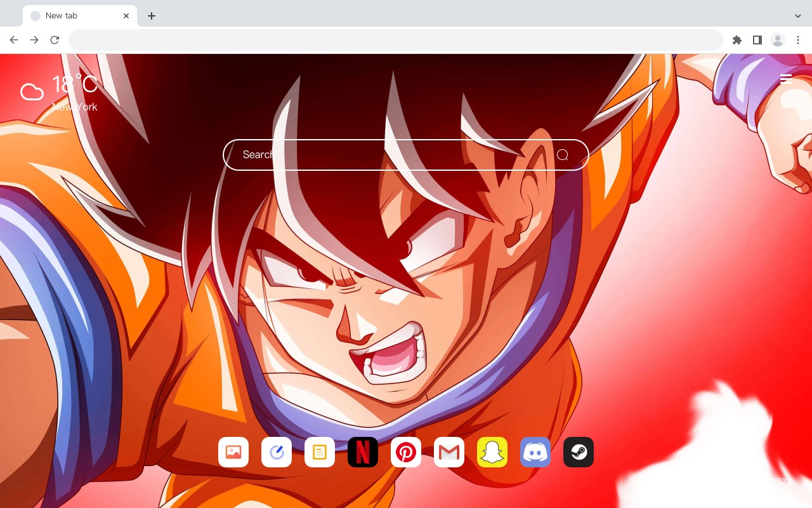Click the 18°C temperature reading
Viewport: 812px width, 508px height.
74,84
